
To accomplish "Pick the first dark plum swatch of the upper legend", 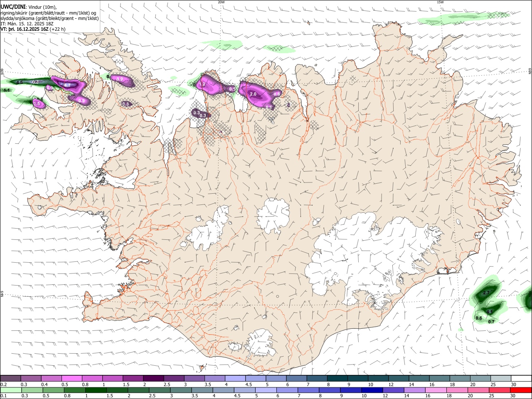I will 10,379.
